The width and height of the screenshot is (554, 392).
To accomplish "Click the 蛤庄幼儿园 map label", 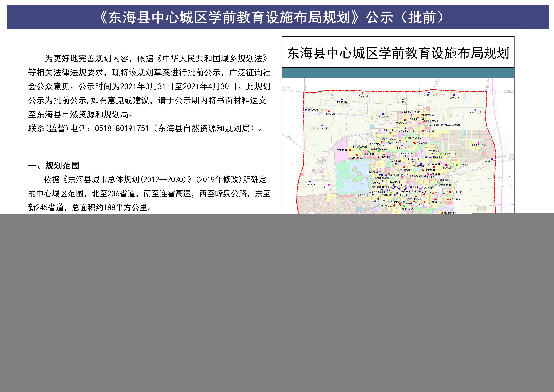I will [342, 102].
